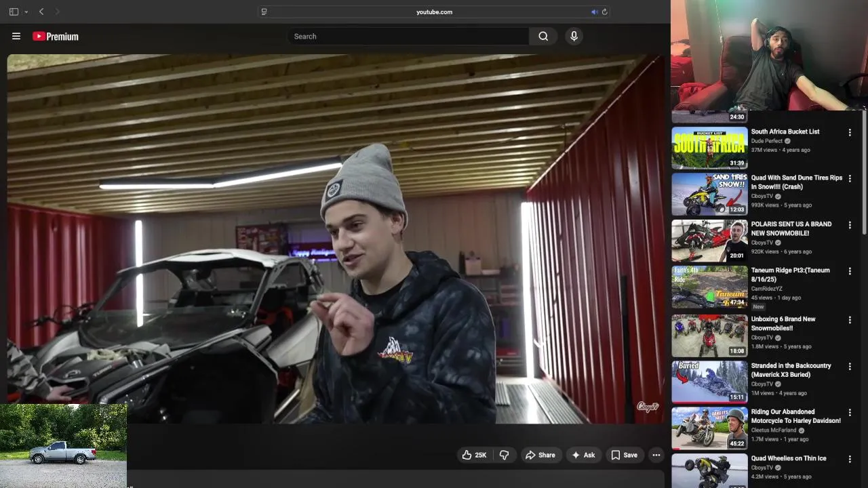The image size is (868, 488).
Task: Open the truck mini-player thumbnail
Action: click(x=63, y=446)
